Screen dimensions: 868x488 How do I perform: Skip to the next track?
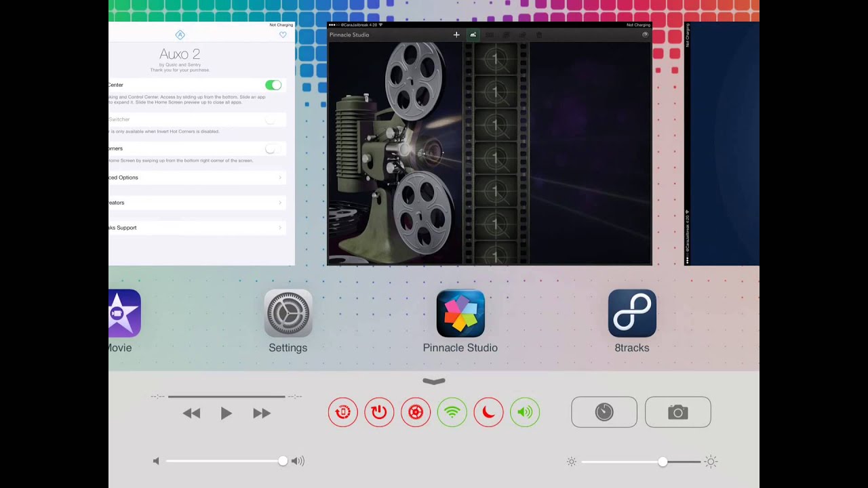click(262, 413)
